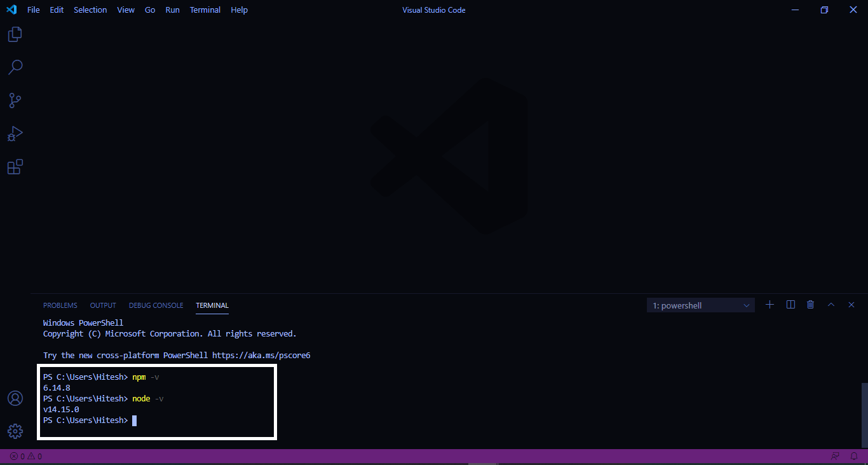Minimize the VS Code window
The image size is (868, 465).
point(795,10)
